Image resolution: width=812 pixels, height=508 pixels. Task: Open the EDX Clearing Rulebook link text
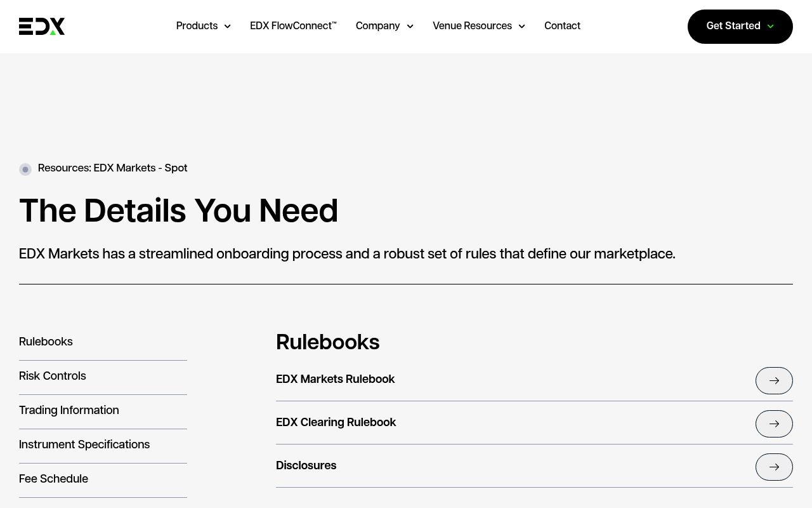pyautogui.click(x=336, y=422)
